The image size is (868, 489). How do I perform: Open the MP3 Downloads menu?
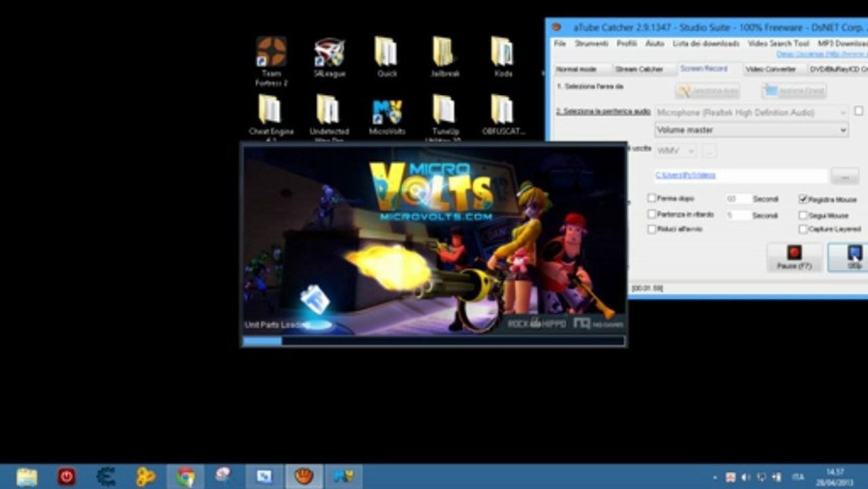pyautogui.click(x=842, y=43)
